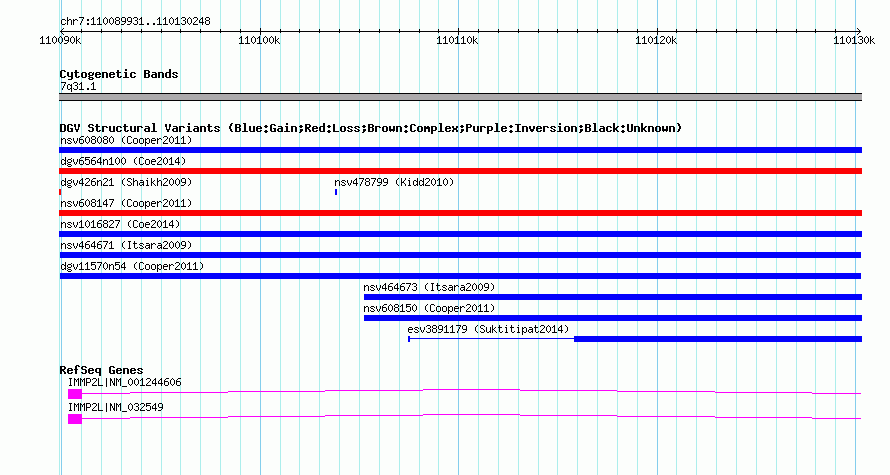The height and width of the screenshot is (475, 890).
Task: Click the 110120k ruler tick label
Action: pyautogui.click(x=656, y=40)
